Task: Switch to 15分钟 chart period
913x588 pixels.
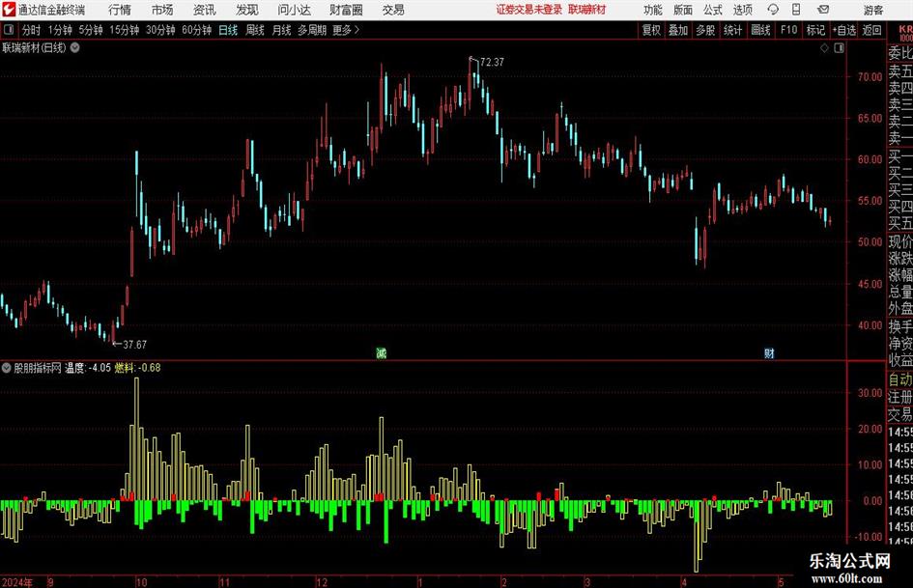Action: 125,30
